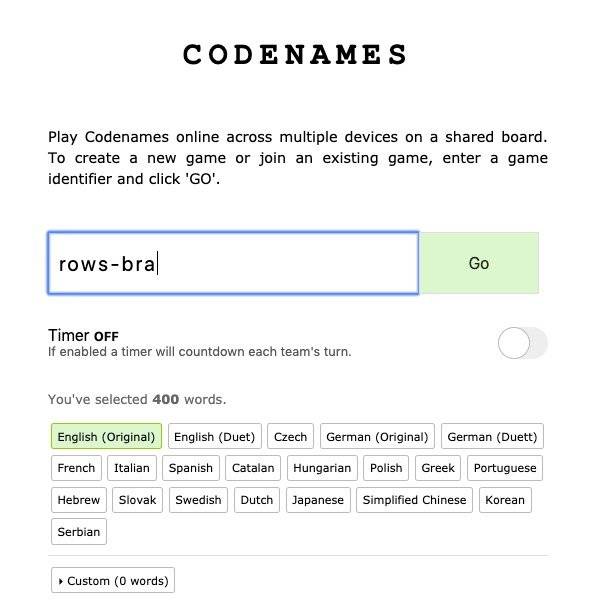Choose the German (Original) word pack

pyautogui.click(x=377, y=436)
